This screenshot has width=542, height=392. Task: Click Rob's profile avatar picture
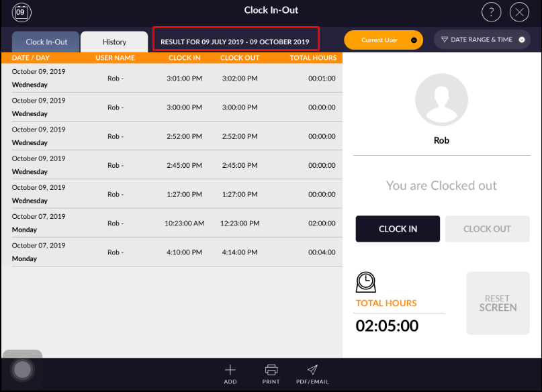pyautogui.click(x=441, y=99)
